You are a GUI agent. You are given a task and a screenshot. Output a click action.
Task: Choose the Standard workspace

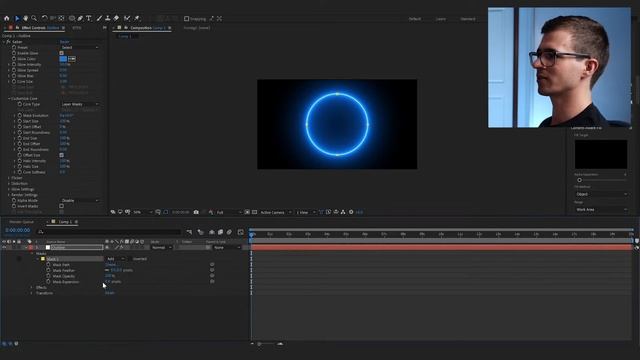[468, 19]
